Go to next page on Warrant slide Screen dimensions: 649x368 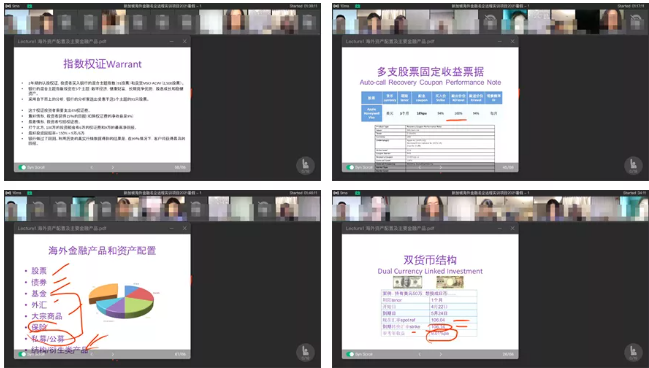click(x=113, y=167)
